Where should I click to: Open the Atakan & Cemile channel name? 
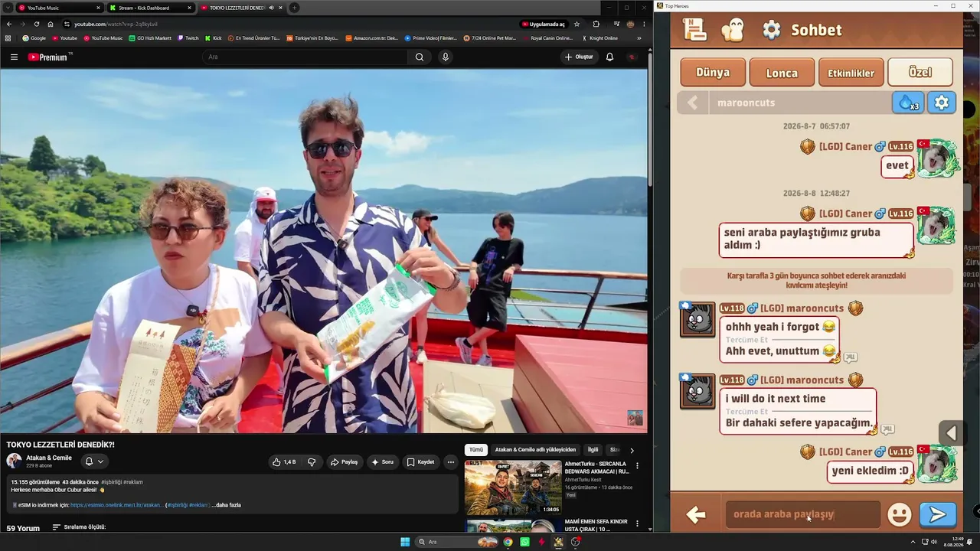click(49, 458)
